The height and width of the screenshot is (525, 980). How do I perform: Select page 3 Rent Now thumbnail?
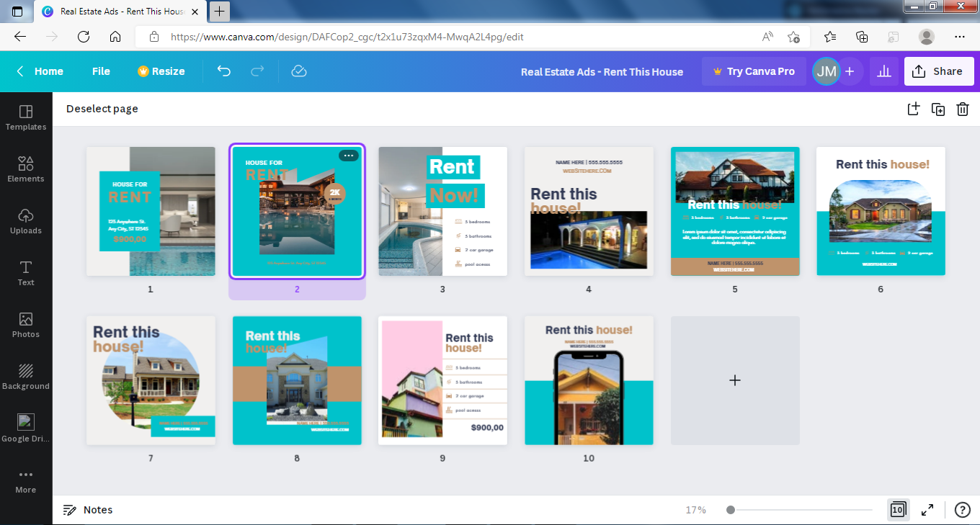tap(442, 212)
